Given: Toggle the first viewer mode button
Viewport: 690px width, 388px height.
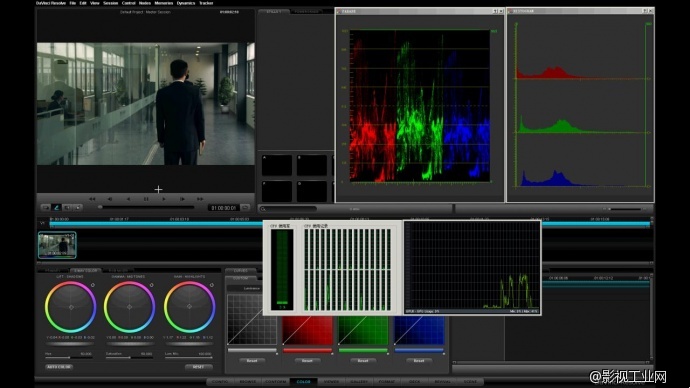Looking at the screenshot, I should [x=45, y=207].
